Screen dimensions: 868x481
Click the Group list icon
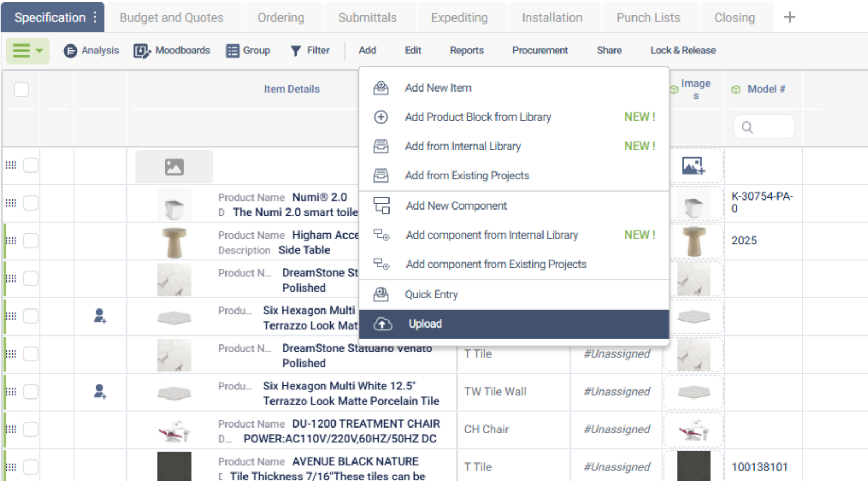click(x=232, y=51)
